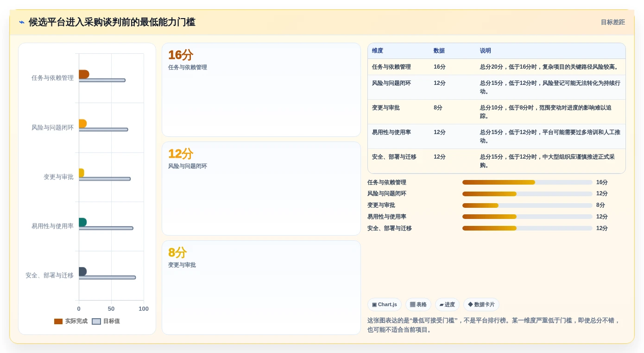
Task: Toggle the 目标值 legend swatch
Action: [x=96, y=321]
